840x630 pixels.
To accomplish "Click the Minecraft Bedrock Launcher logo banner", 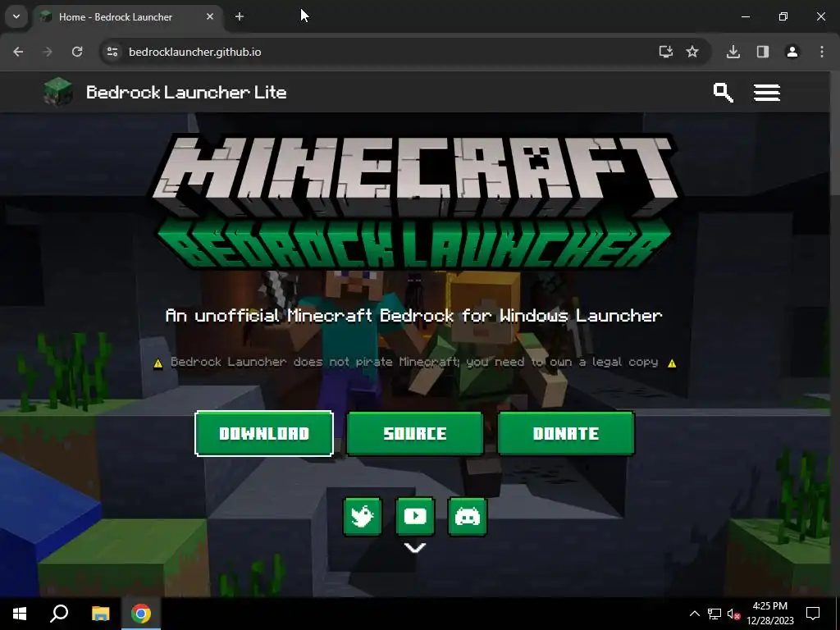I will tap(415, 202).
